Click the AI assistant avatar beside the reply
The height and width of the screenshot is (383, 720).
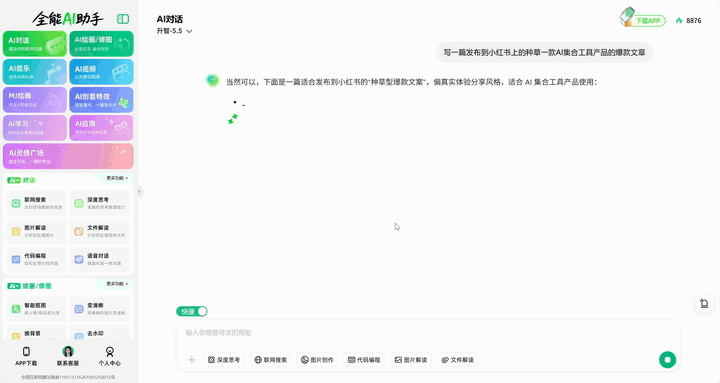212,81
